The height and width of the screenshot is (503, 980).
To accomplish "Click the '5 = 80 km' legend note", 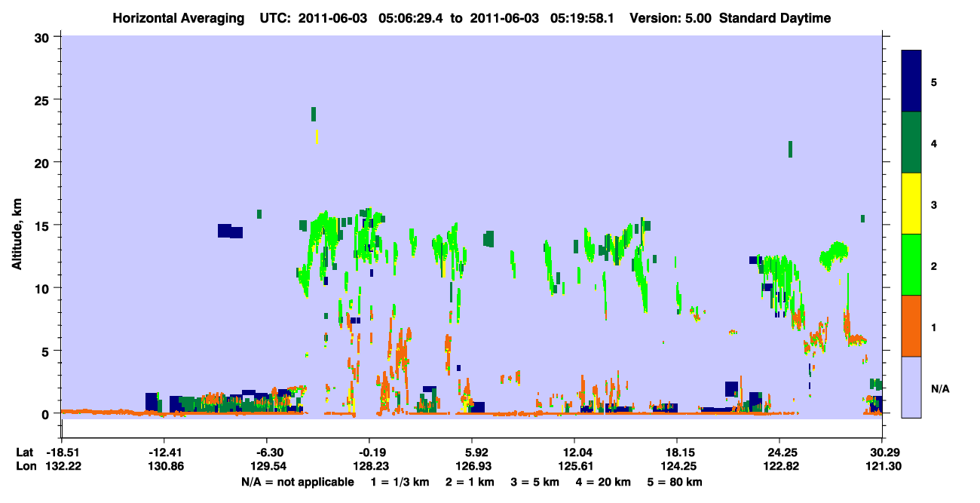I will [x=675, y=482].
